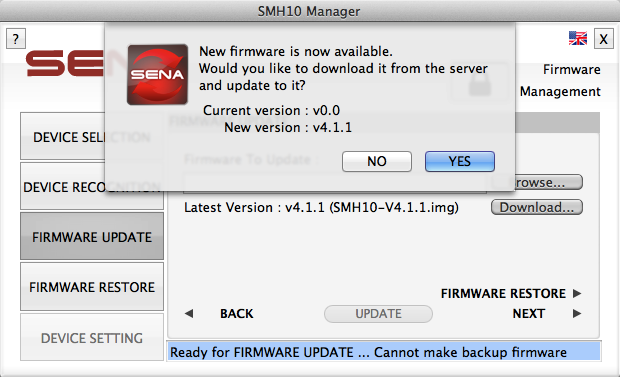Click the arrow next to NEXT
Viewport: 620px width, 377px height.
577,314
